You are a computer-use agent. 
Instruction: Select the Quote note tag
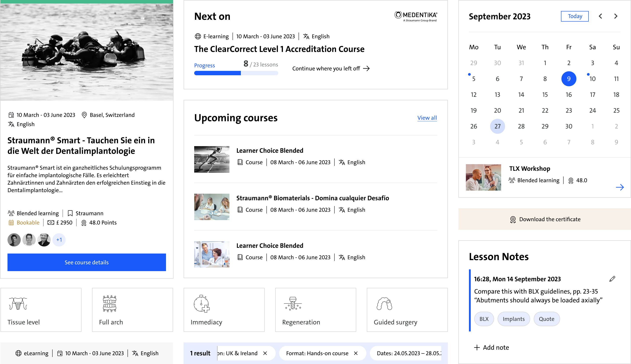(x=546, y=319)
